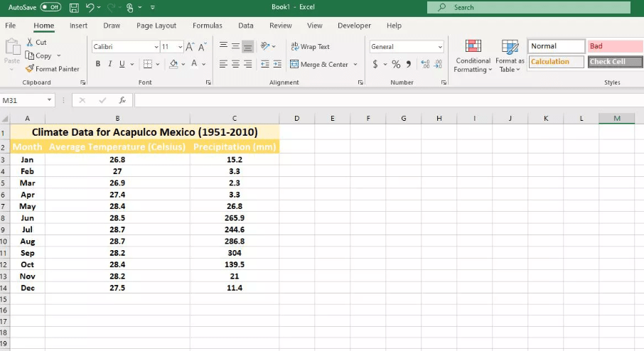The width and height of the screenshot is (644, 351).
Task: Click the Undo arrow icon
Action: [90, 7]
